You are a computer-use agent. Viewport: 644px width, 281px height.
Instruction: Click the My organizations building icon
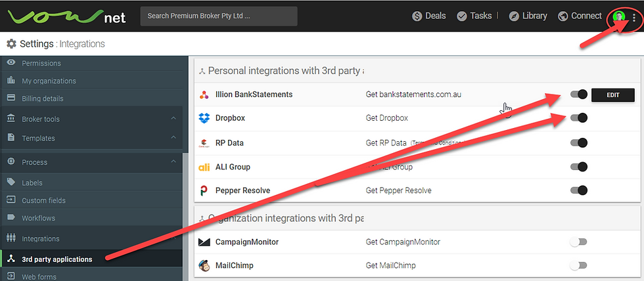coord(11,80)
